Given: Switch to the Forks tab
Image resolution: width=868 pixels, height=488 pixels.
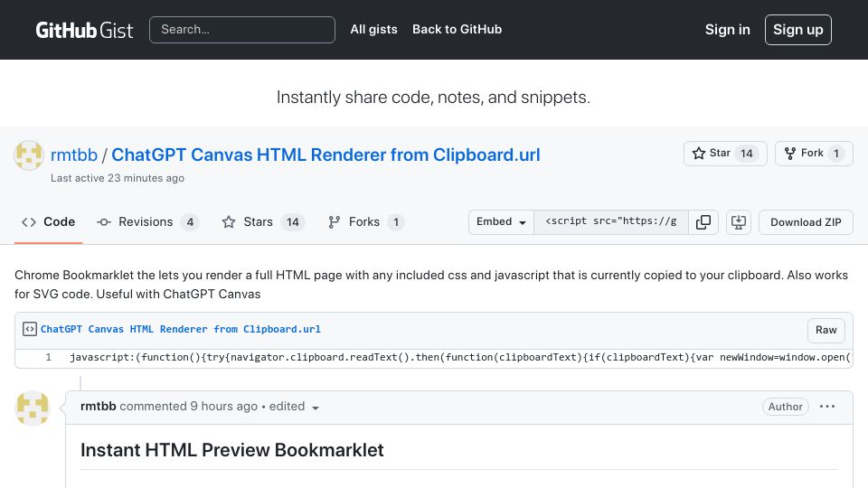Looking at the screenshot, I should (x=365, y=222).
